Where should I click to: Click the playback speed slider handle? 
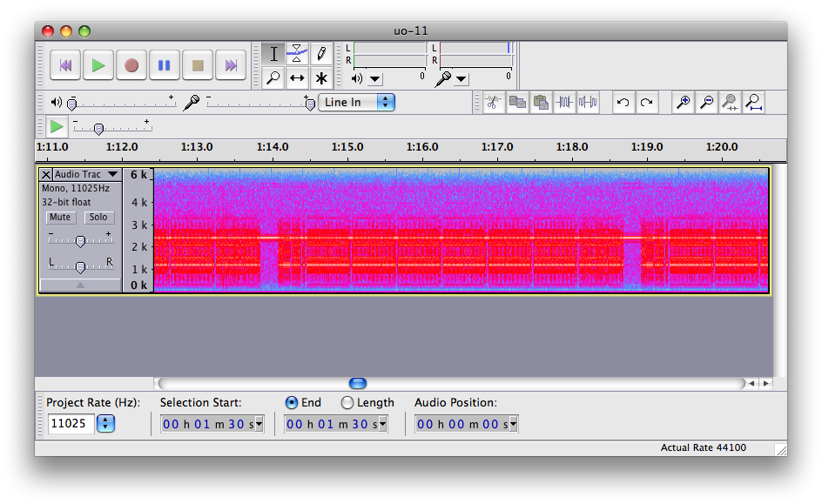pyautogui.click(x=98, y=128)
